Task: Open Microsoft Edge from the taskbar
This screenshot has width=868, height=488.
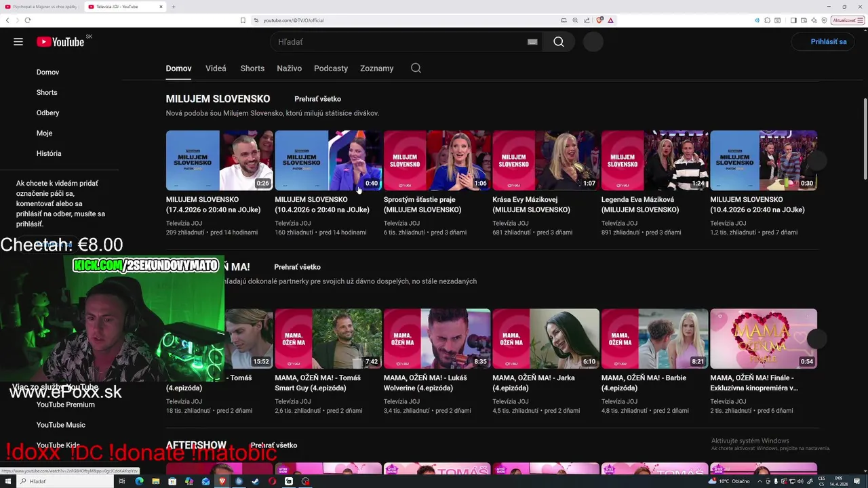Action: click(x=139, y=481)
